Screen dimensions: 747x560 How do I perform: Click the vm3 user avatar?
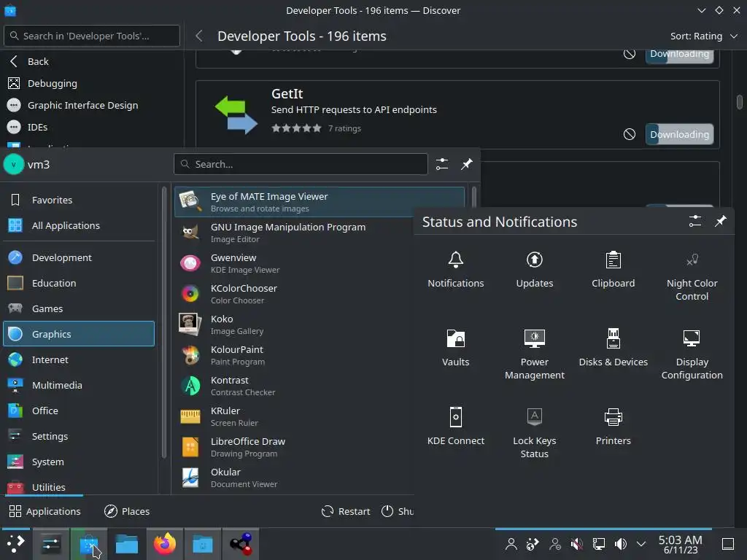[13, 164]
